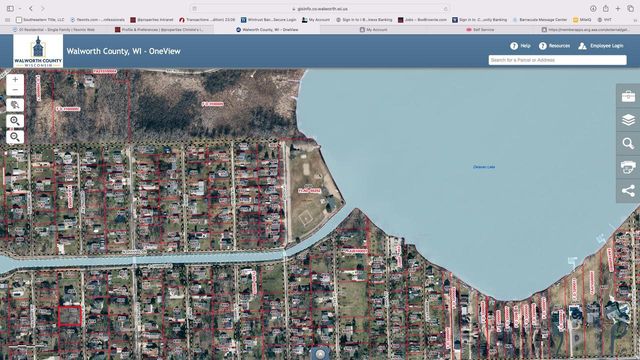Toggle the Safari sidebar button

click(x=10, y=9)
